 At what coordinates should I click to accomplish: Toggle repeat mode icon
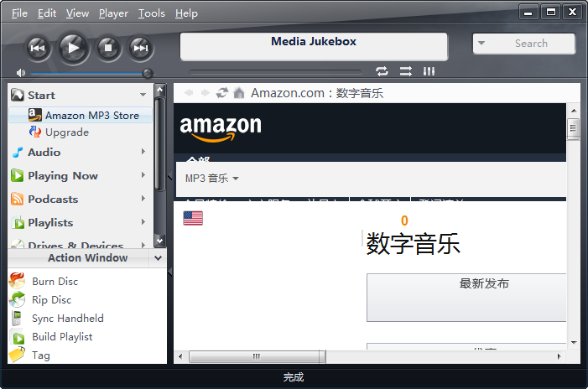click(382, 71)
